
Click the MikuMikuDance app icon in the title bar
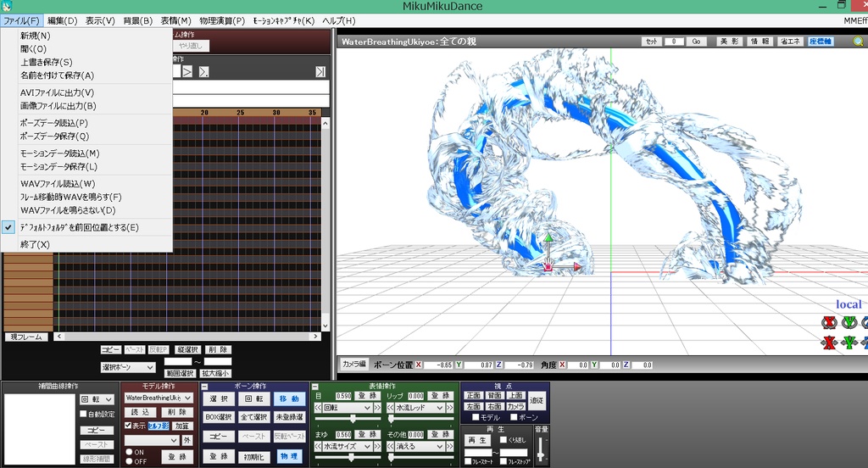coord(6,6)
